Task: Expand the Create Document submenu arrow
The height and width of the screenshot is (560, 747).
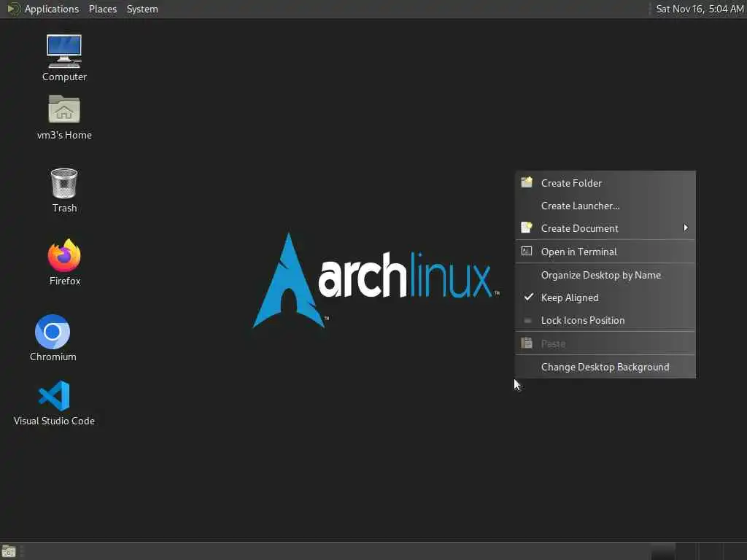Action: click(x=686, y=227)
